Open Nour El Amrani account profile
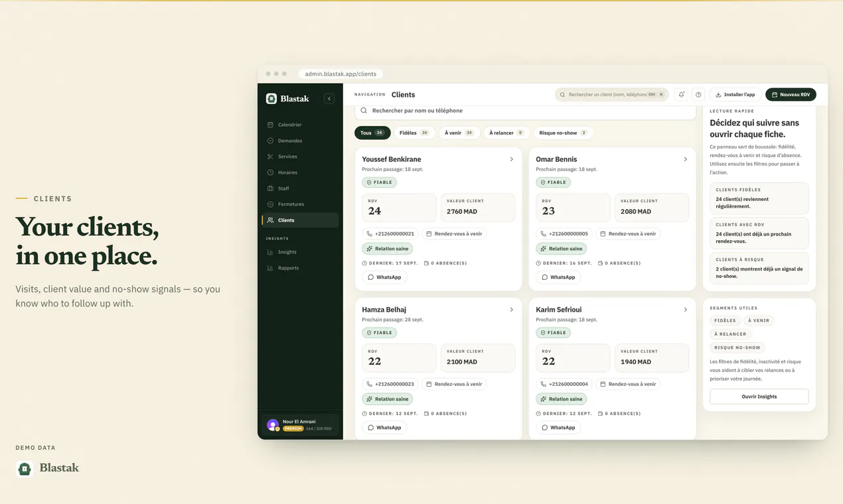 coord(300,425)
